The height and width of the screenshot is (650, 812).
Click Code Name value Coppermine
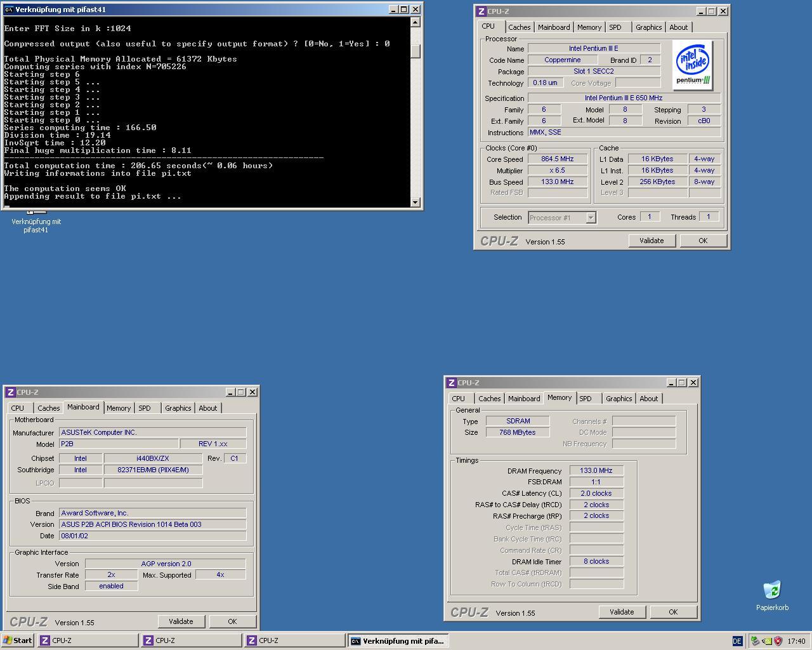click(x=562, y=60)
